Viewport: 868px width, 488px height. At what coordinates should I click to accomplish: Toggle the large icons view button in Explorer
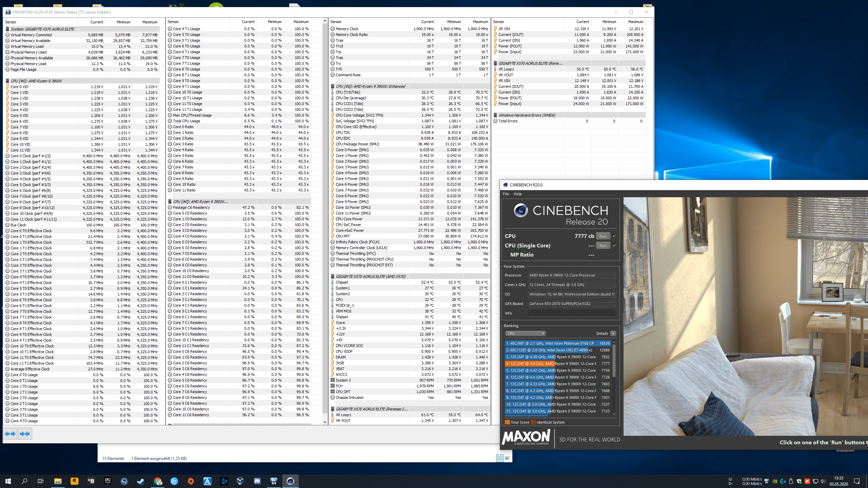tap(507, 458)
